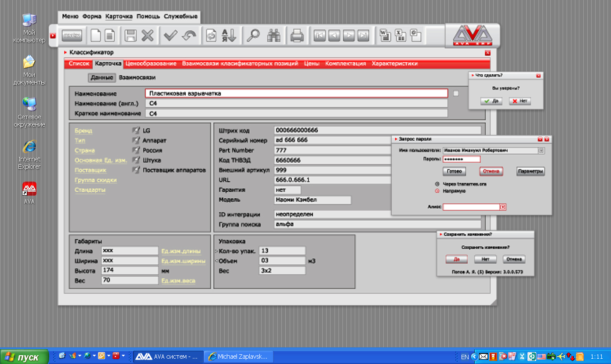
Task: Click the binoculars find icon
Action: click(x=275, y=36)
